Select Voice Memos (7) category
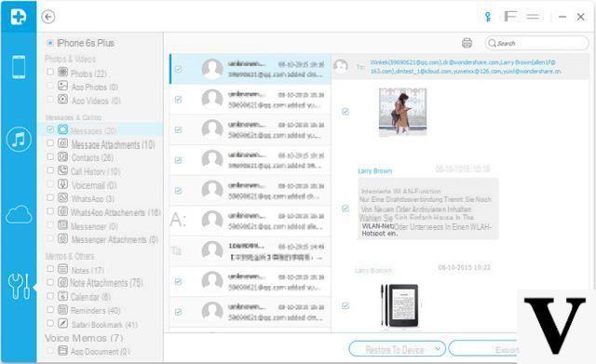Image resolution: width=596 pixels, height=364 pixels. point(84,338)
